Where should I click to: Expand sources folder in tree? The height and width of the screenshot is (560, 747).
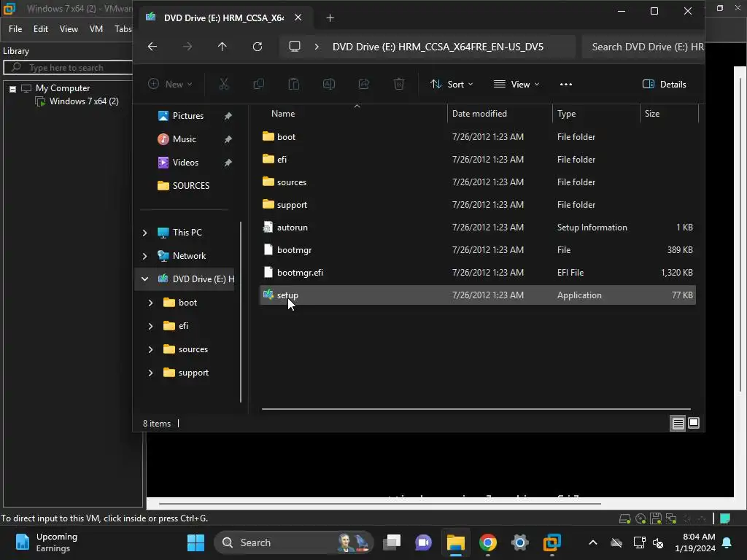(150, 349)
